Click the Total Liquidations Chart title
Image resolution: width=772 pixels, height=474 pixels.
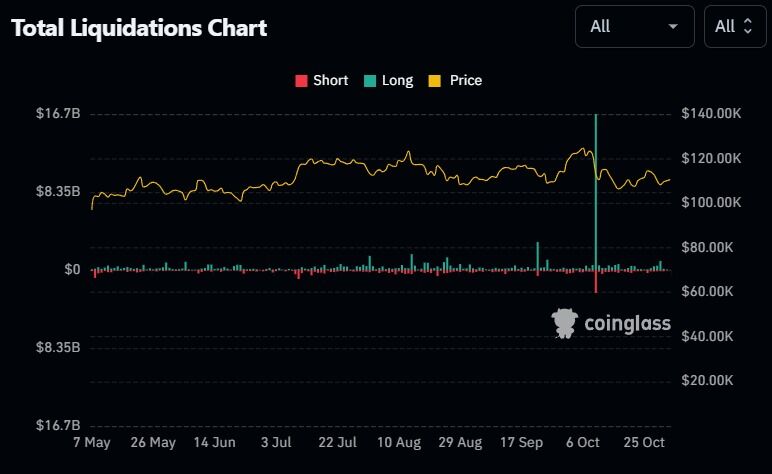point(139,28)
